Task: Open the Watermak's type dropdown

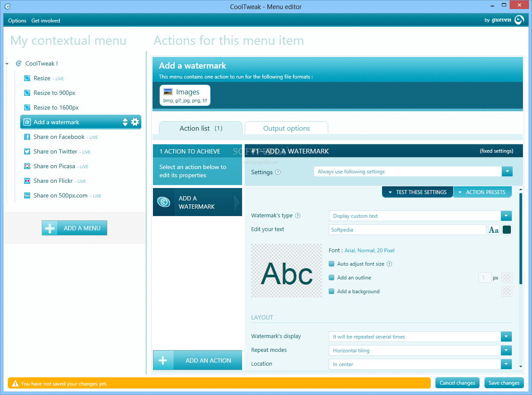Action: [507, 216]
